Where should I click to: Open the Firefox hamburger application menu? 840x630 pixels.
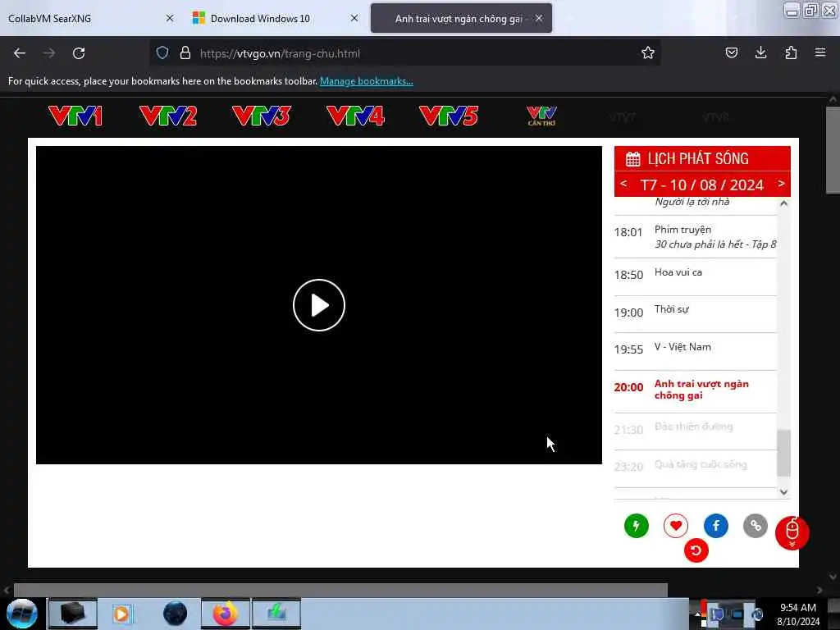(820, 52)
